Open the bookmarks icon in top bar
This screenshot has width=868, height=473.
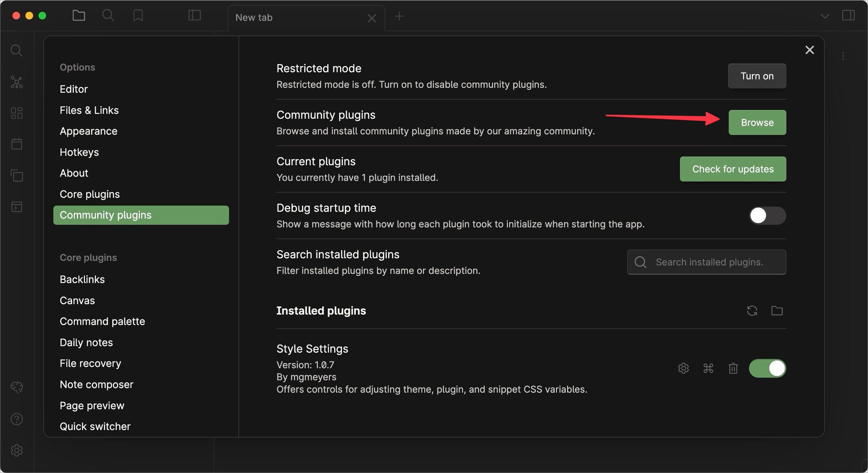coord(138,16)
